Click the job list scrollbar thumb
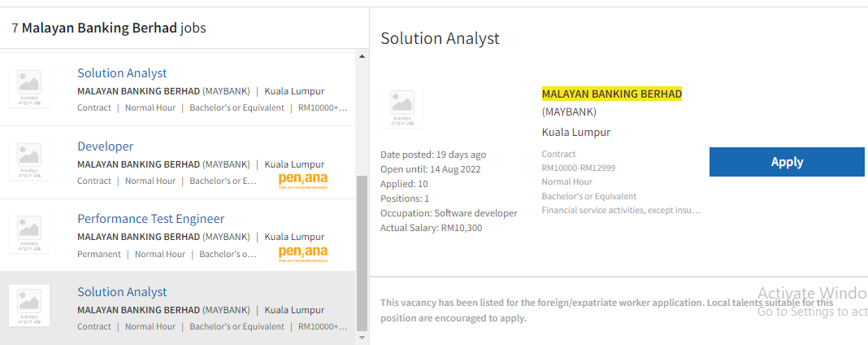 [x=362, y=253]
